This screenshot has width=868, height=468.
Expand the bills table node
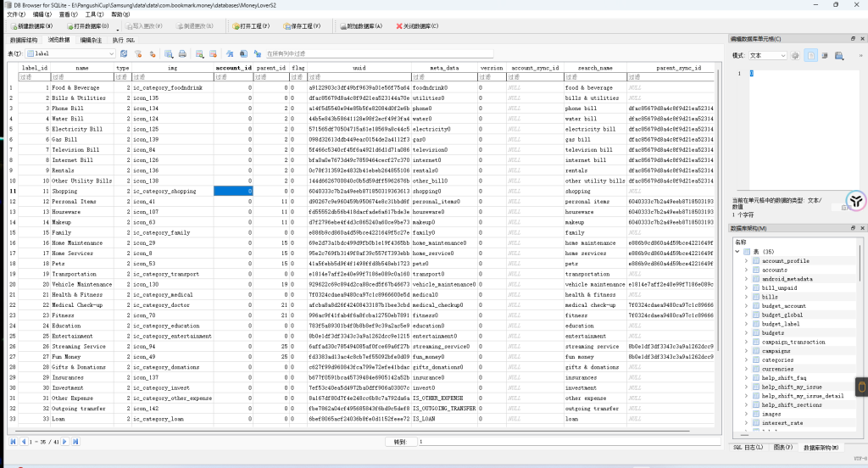tap(746, 297)
